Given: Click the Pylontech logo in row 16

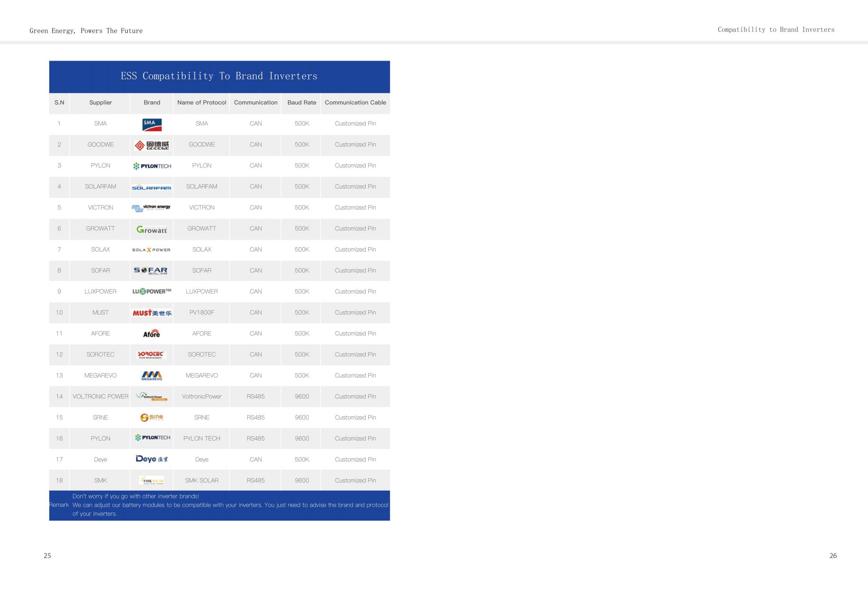Looking at the screenshot, I should (x=152, y=438).
